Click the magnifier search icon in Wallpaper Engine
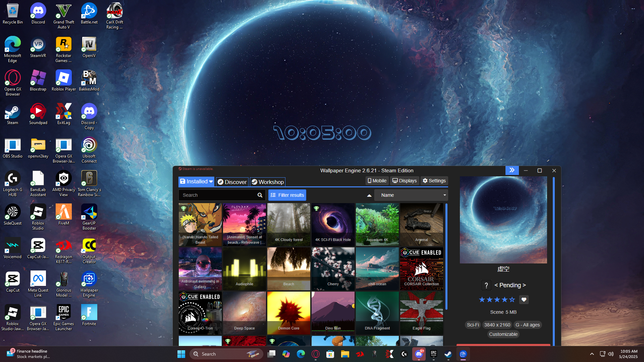Viewport: 644px width, 362px height. [x=260, y=195]
